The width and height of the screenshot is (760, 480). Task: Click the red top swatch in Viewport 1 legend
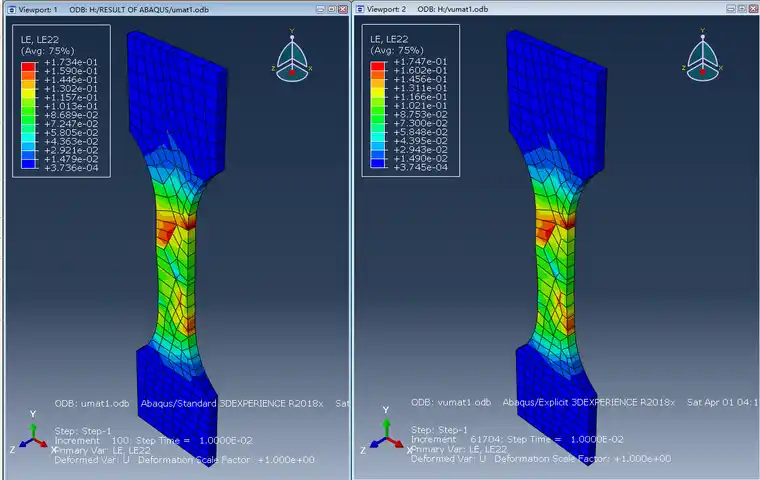29,66
